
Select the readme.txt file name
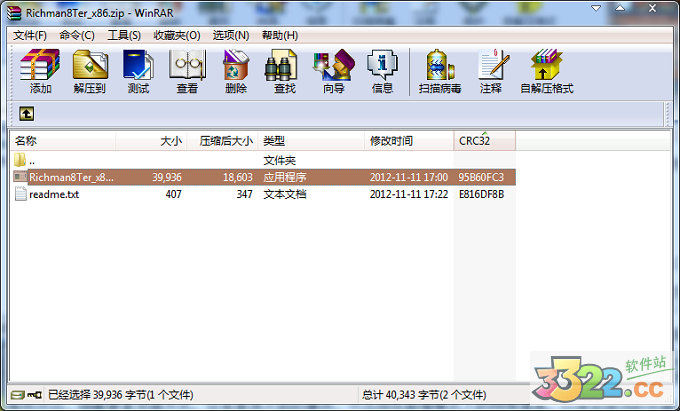pos(54,194)
